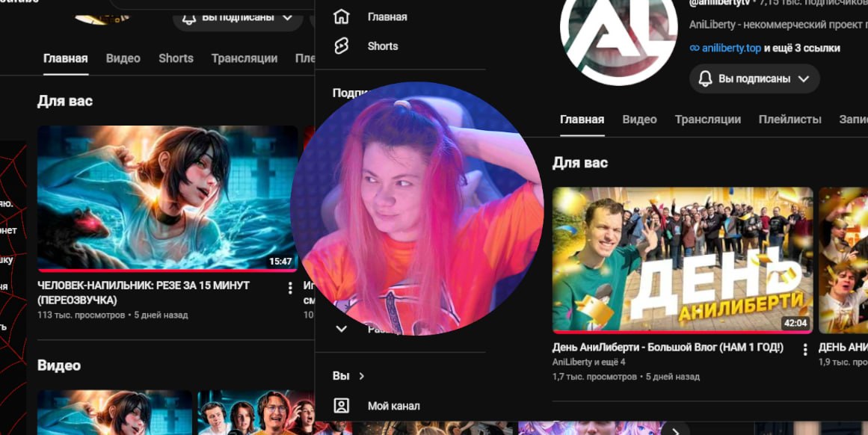Open День АниЛиберти - Большой Влог title
Screen dimensions: 868x435
point(668,348)
